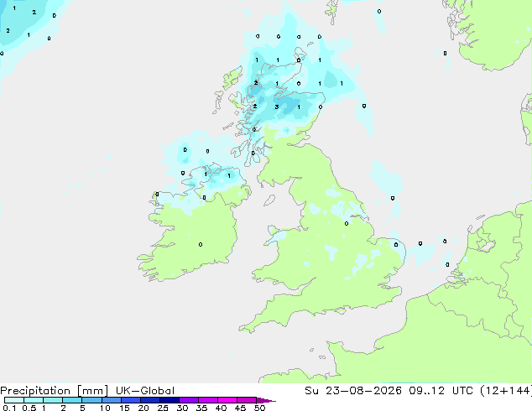This screenshot has width=532, height=411.
Task: Click the '0.1' legend scale label
Action: click(9, 408)
